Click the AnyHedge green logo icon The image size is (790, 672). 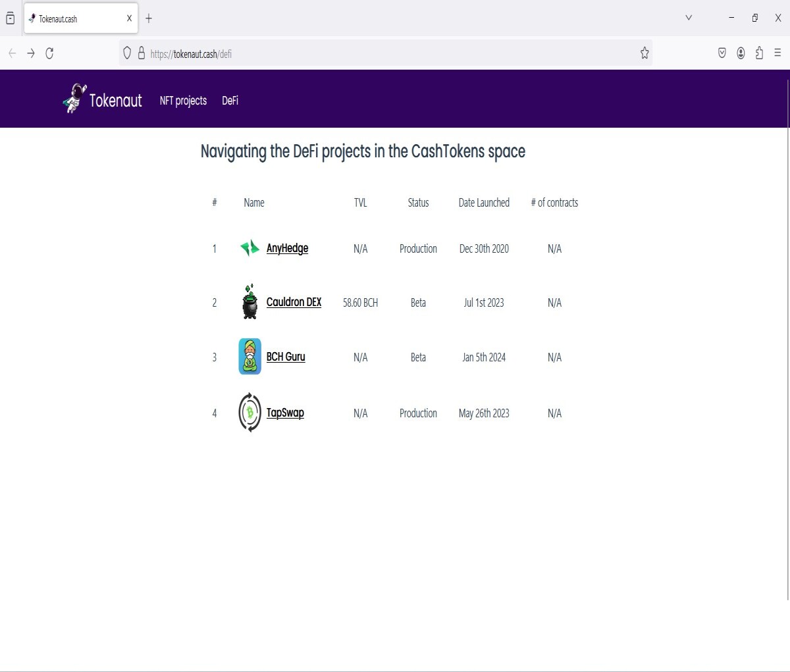click(x=250, y=248)
